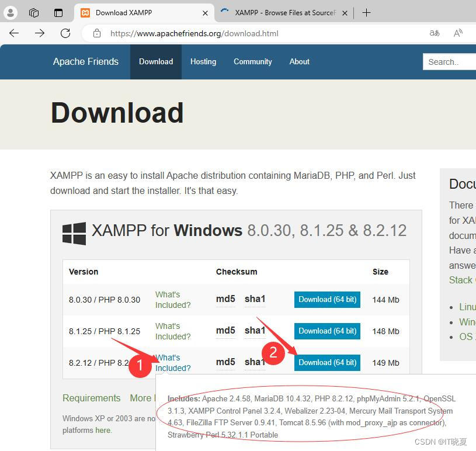
Task: Click the '8.1.25 / PHP 8.1.25' version text
Action: tap(105, 332)
